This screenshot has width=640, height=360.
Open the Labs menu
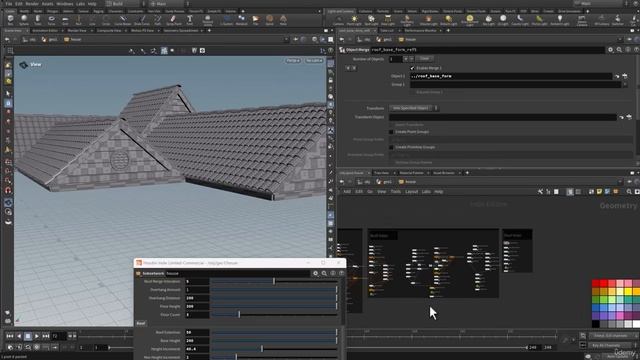[x=80, y=4]
